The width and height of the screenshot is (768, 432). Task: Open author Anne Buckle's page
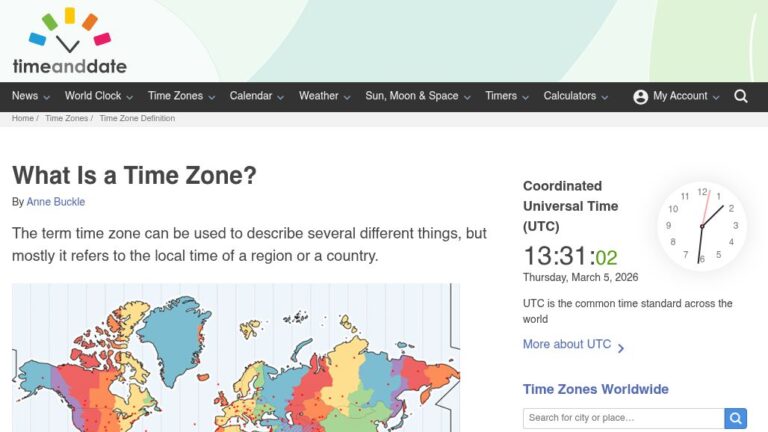pyautogui.click(x=56, y=202)
